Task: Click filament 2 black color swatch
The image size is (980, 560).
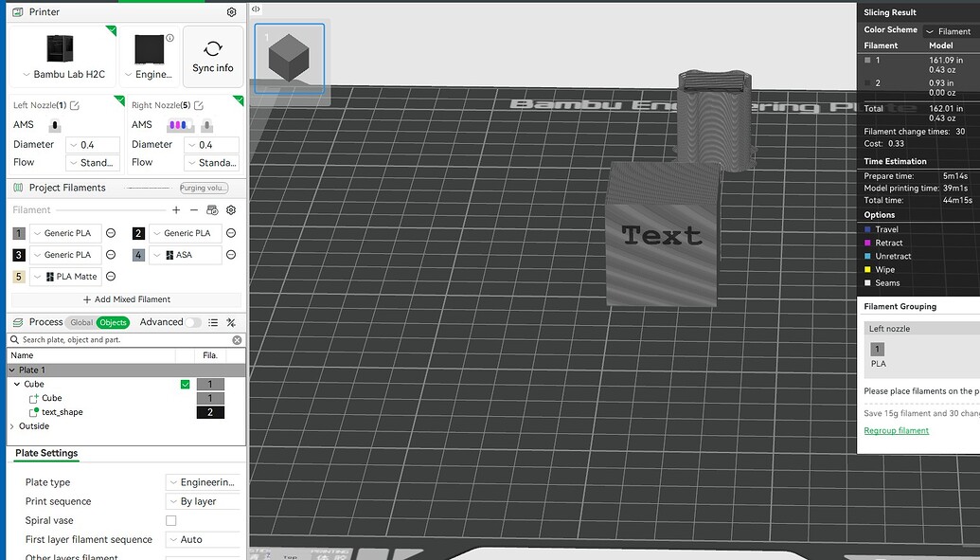Action: 139,233
